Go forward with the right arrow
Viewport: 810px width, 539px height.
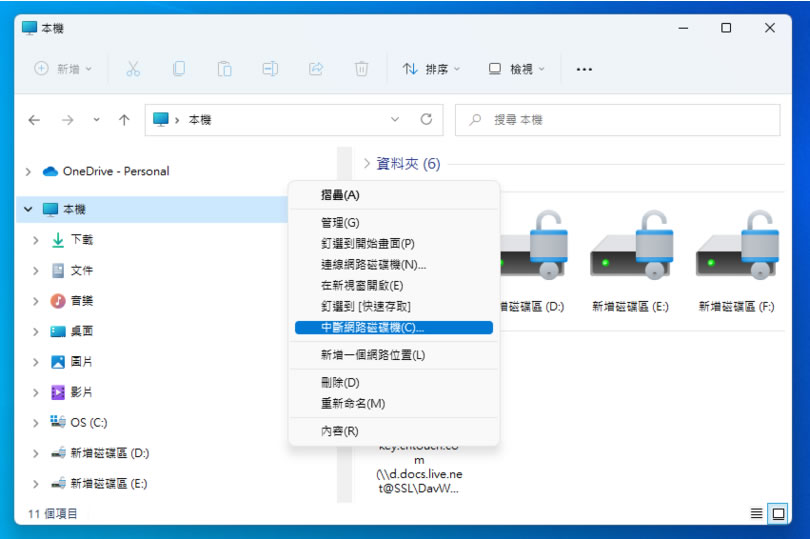[x=68, y=120]
